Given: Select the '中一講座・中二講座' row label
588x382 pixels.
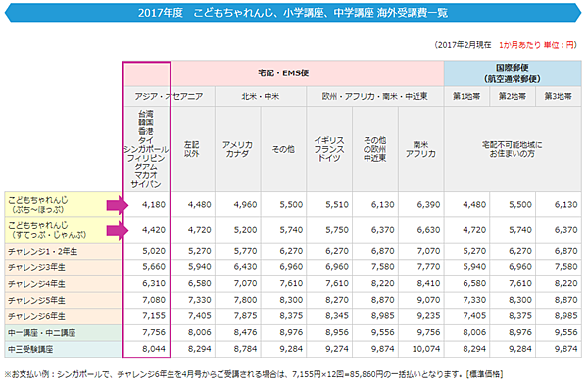Looking at the screenshot, I should 63,332.
